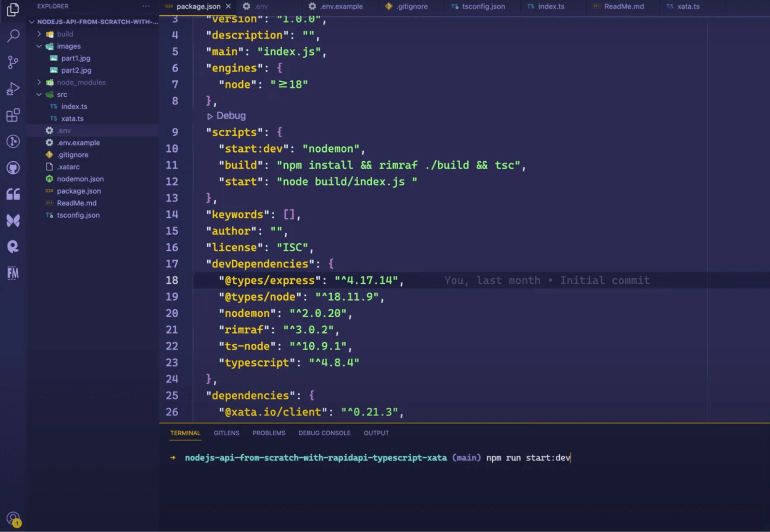Screen dimensions: 770x532
Task: Open the FM sidebar icon
Action: pos(13,273)
